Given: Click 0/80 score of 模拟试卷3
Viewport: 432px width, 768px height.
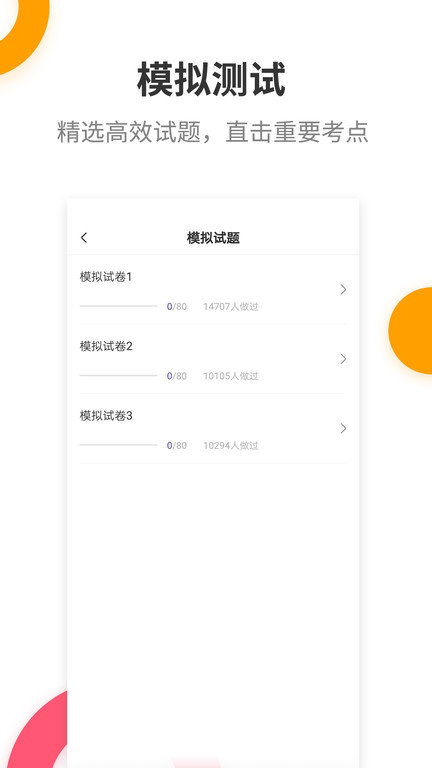Looking at the screenshot, I should coord(177,446).
